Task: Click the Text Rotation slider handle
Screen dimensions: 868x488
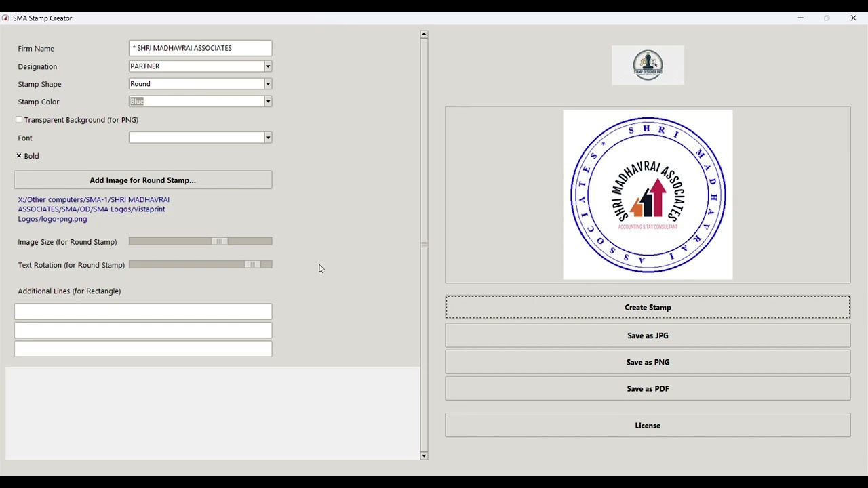Action: point(252,264)
